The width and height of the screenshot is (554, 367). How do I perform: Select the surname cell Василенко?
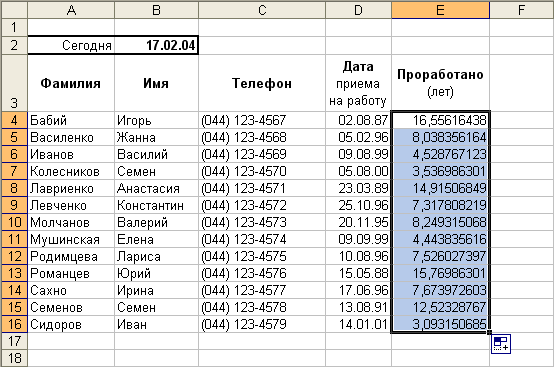coord(71,137)
